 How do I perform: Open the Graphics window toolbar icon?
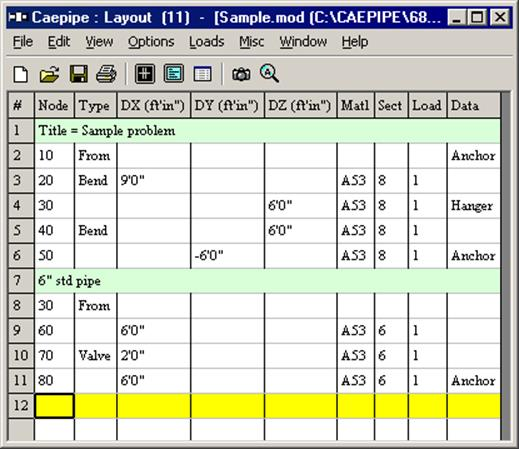[x=145, y=74]
